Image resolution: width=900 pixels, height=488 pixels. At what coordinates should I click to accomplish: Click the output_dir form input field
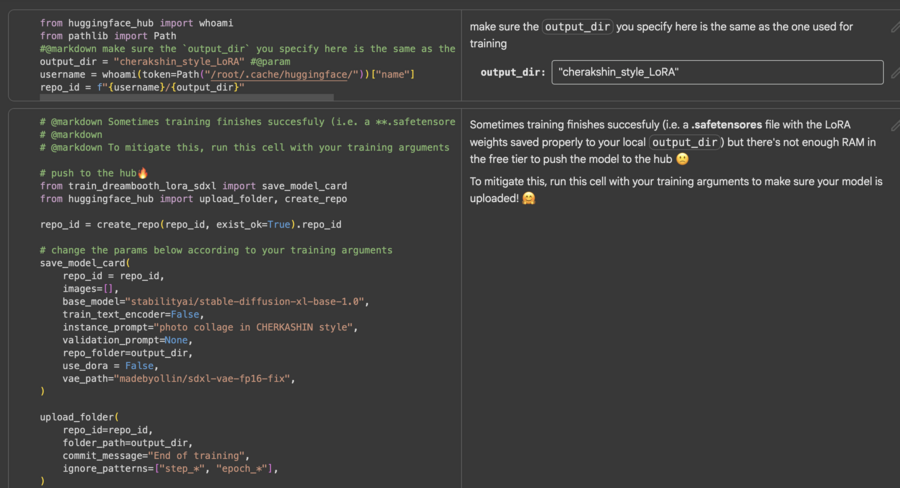click(717, 72)
